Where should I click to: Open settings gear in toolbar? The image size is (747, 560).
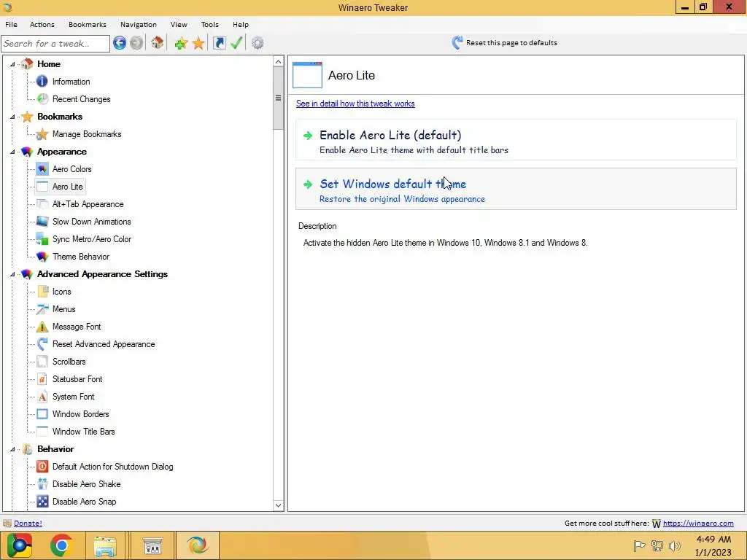coord(258,43)
